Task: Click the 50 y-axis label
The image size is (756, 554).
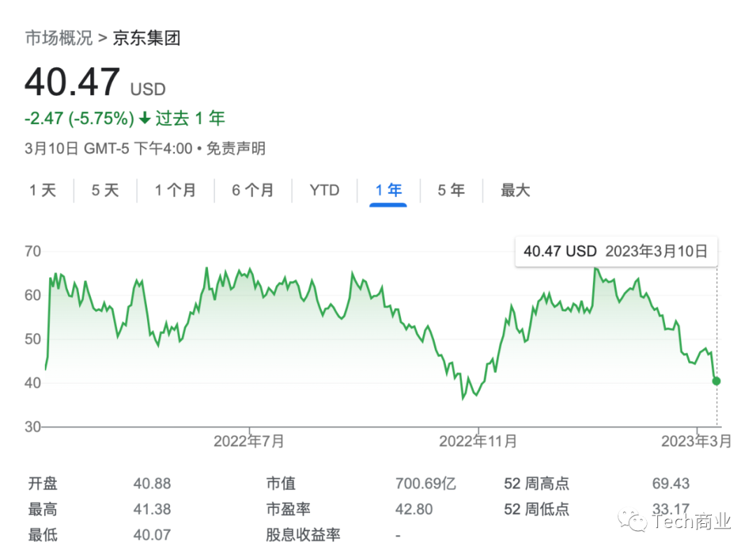Action: 33,339
